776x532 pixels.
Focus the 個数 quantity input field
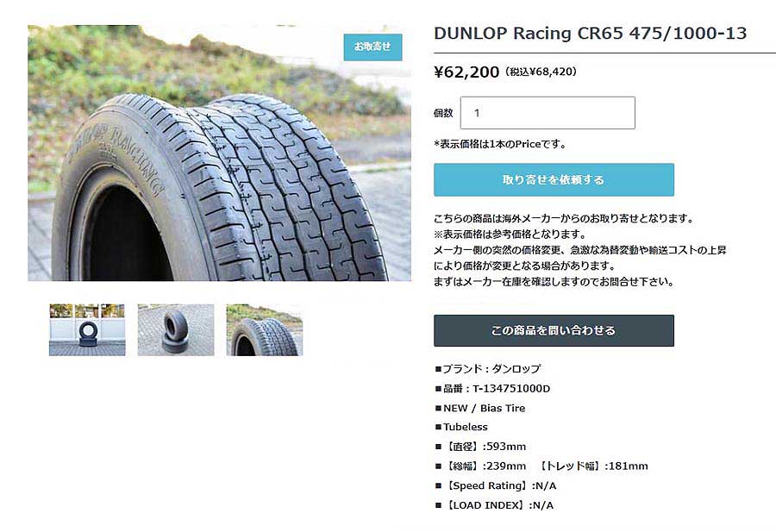(x=548, y=113)
